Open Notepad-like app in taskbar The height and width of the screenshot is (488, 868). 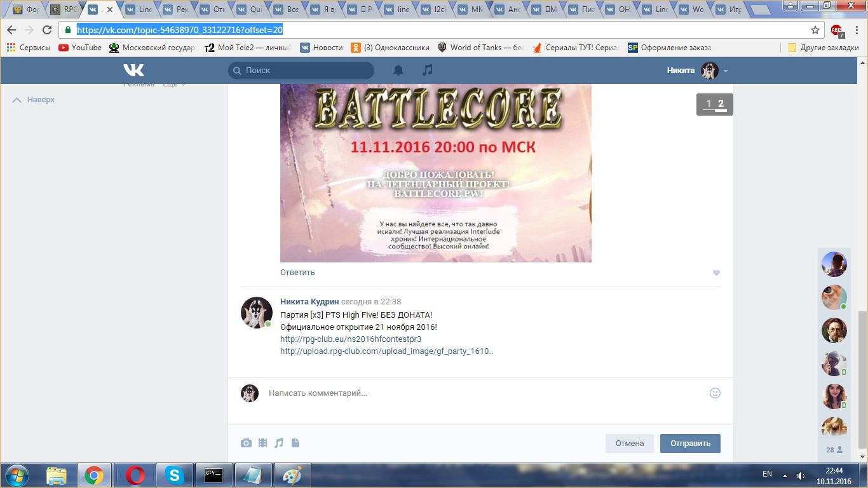(x=252, y=475)
